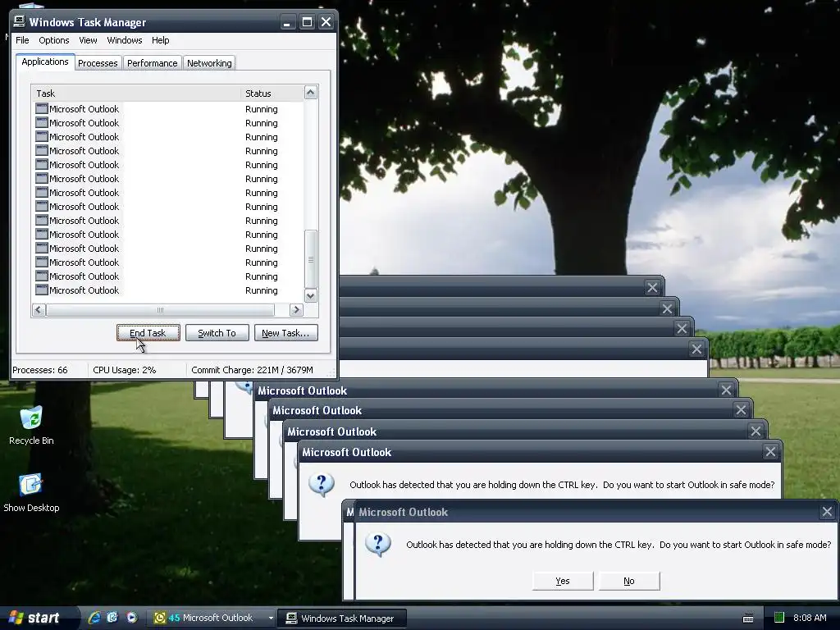This screenshot has height=630, width=840.
Task: Click the task list scroll-up arrow
Action: click(311, 93)
